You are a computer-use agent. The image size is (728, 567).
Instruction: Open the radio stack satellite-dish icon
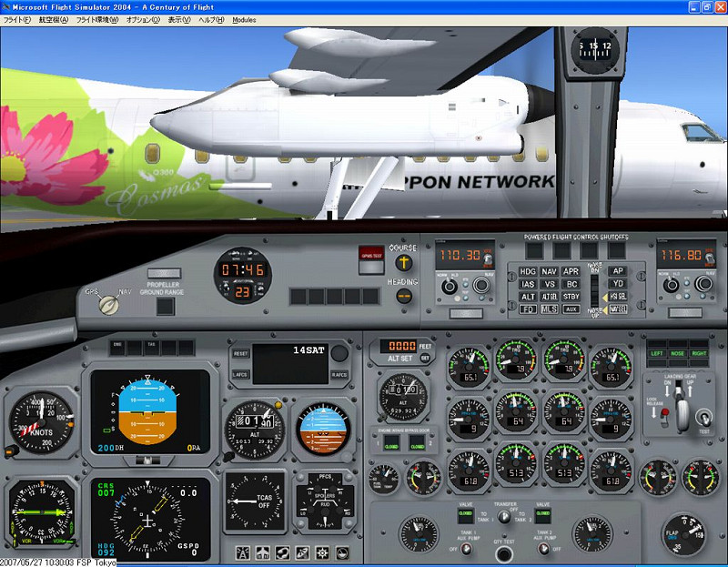pos(302,552)
